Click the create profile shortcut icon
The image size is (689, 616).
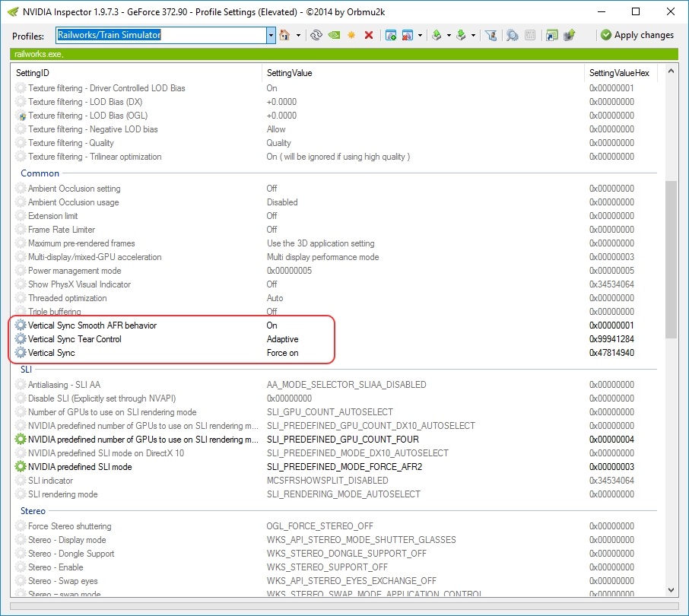click(552, 35)
